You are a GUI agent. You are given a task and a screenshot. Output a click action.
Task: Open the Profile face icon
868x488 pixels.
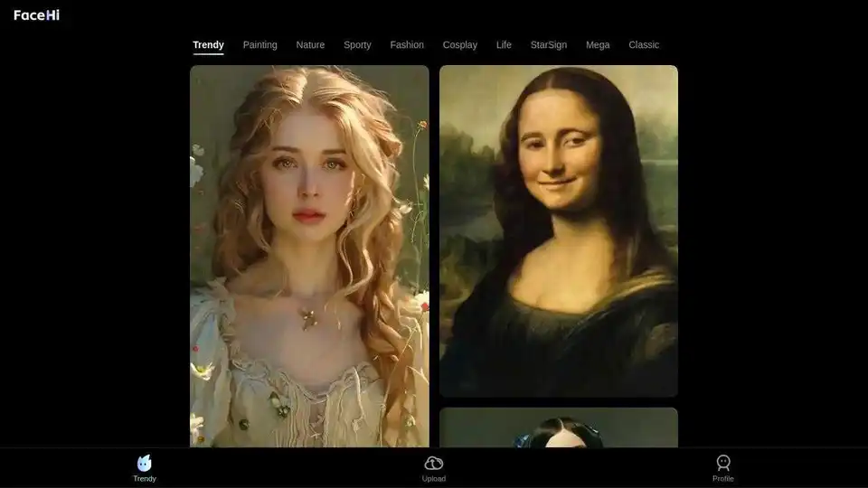coord(723,463)
